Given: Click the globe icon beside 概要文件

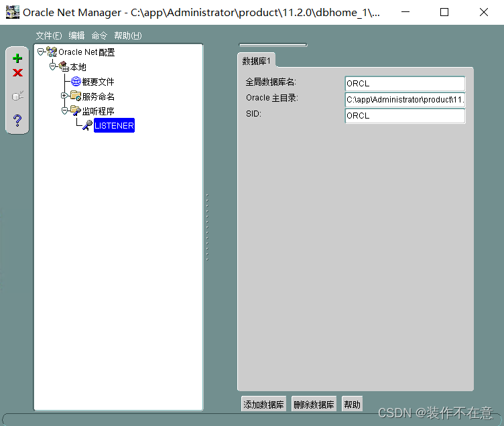Looking at the screenshot, I should pos(76,81).
